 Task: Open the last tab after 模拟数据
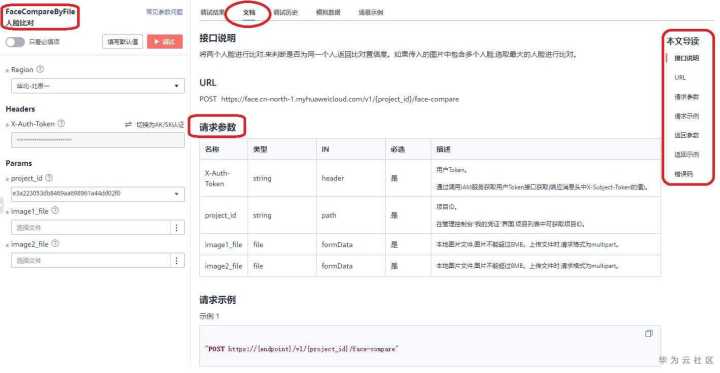click(371, 12)
